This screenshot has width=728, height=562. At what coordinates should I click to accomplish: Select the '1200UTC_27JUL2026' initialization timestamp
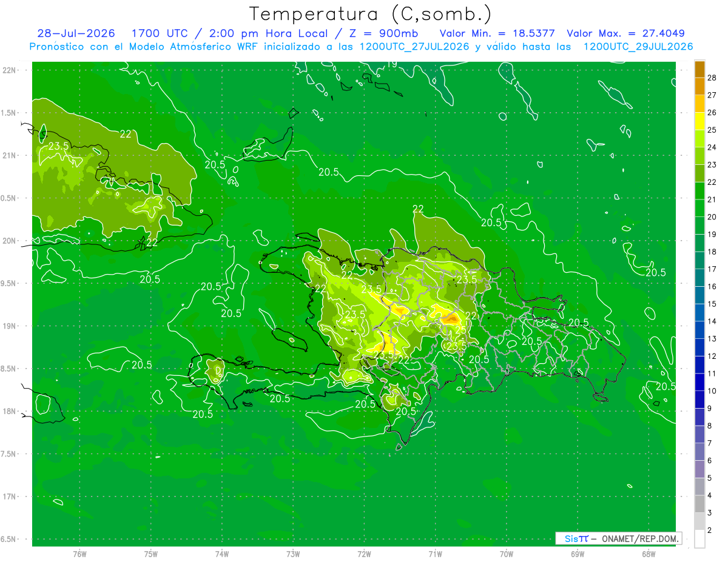click(414, 47)
